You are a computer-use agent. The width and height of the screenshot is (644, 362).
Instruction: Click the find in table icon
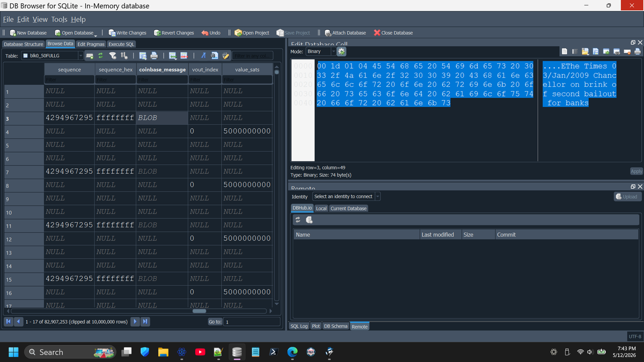[214, 56]
